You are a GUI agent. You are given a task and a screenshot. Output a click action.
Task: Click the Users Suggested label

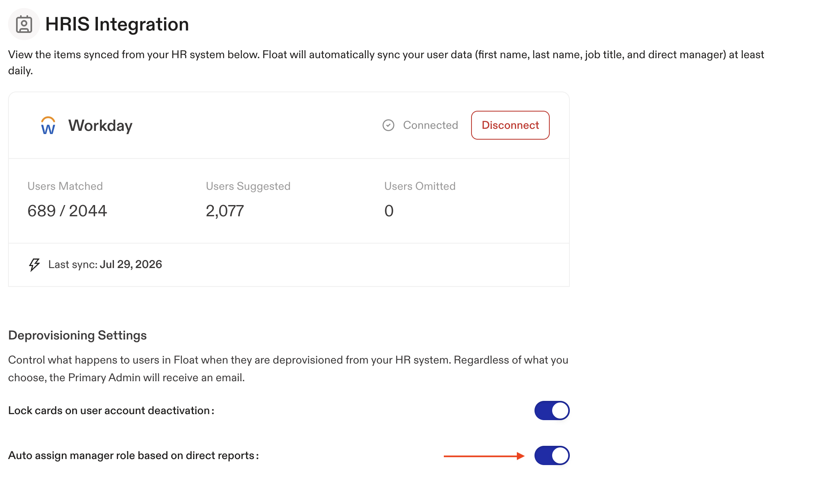(x=248, y=186)
